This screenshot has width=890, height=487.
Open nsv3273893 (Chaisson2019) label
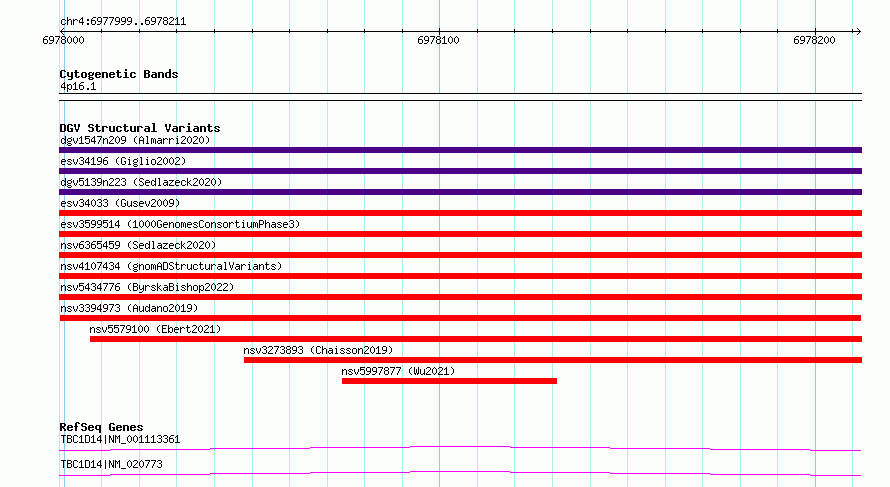pyautogui.click(x=318, y=350)
